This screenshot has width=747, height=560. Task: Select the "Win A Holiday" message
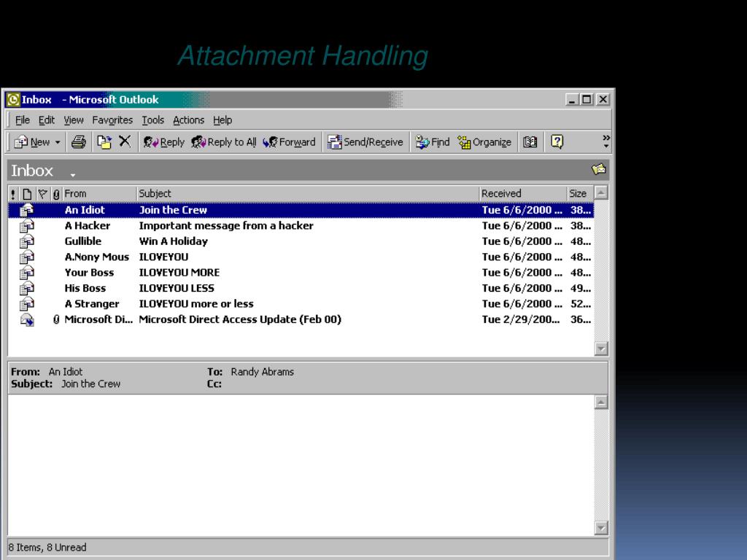(x=301, y=241)
